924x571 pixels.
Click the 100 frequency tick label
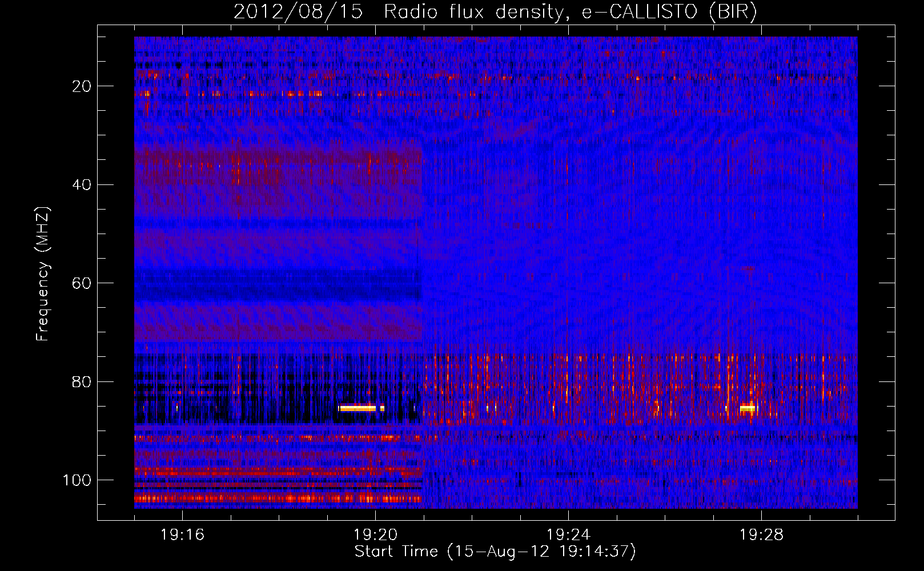pyautogui.click(x=77, y=480)
